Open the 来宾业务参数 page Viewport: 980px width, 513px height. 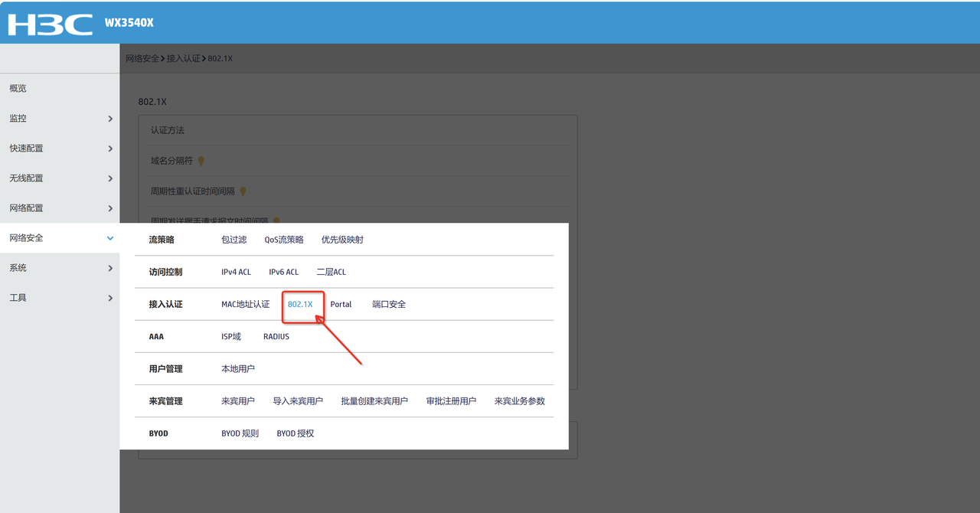(520, 400)
